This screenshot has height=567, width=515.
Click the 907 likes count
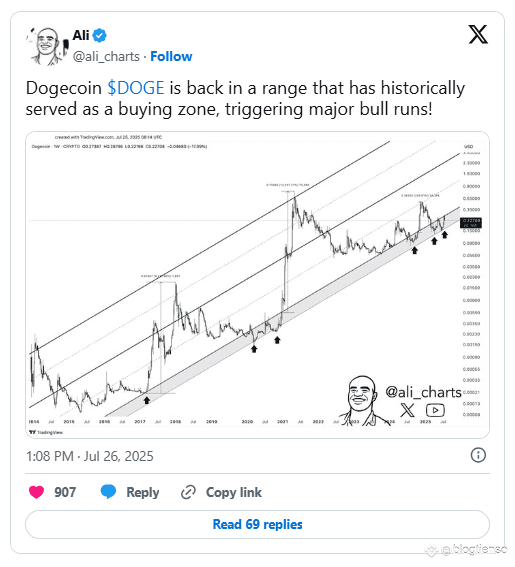point(65,492)
